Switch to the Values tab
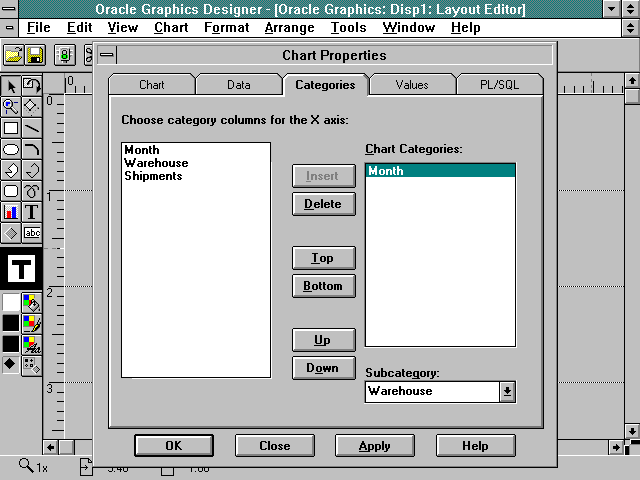The image size is (640, 480). pyautogui.click(x=411, y=85)
